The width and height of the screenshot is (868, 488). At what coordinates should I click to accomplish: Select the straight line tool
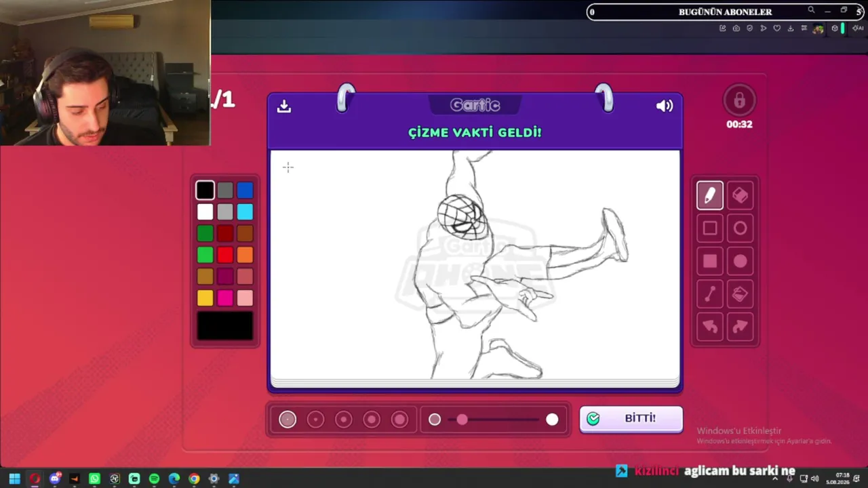[710, 294]
